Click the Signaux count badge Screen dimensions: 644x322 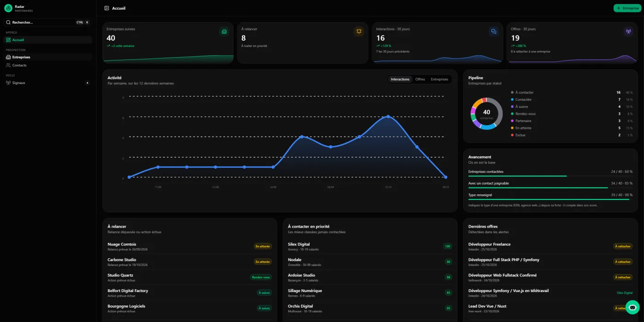87,83
